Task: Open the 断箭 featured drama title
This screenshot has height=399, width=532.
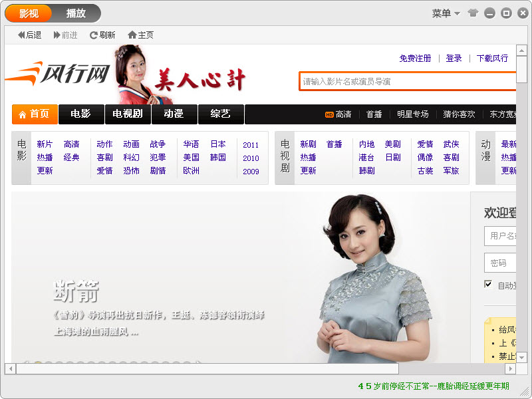Action: coord(76,291)
